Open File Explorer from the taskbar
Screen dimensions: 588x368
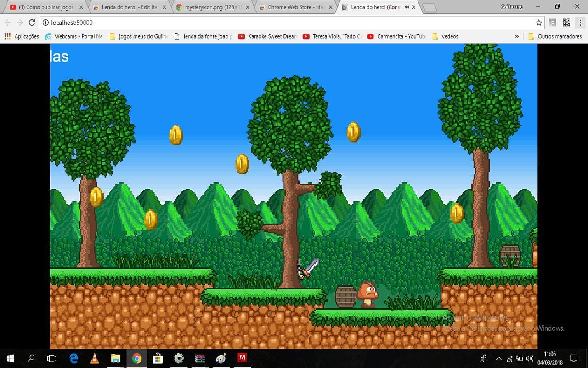[116, 358]
